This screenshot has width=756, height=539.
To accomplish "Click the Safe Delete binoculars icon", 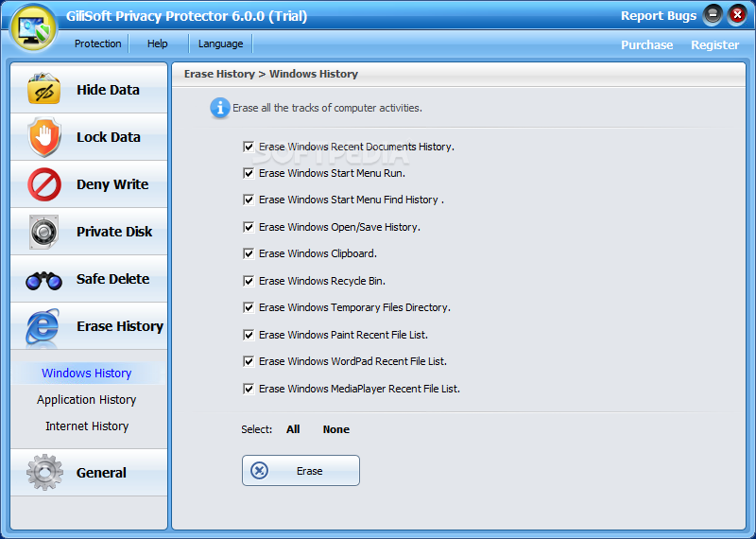I will coord(43,280).
